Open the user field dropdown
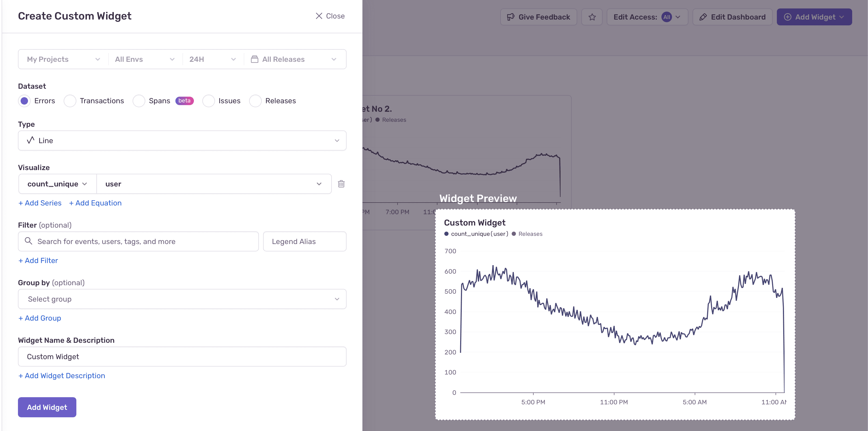The height and width of the screenshot is (431, 868). (x=214, y=184)
